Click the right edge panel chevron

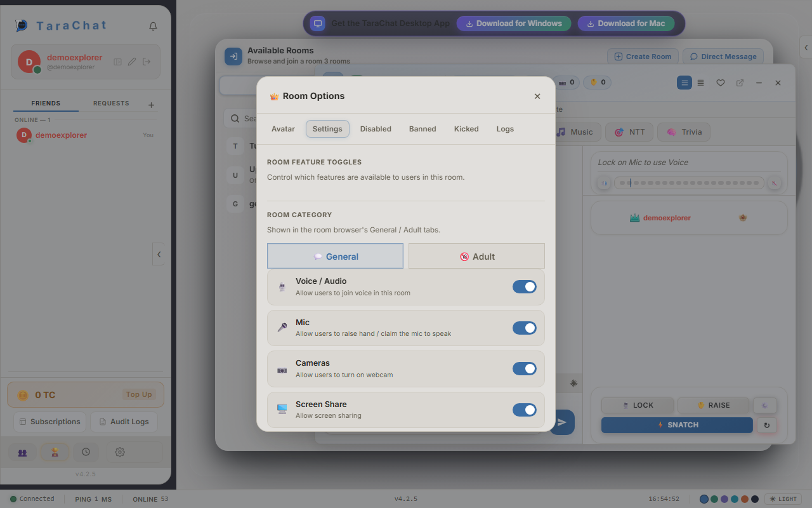coord(806,48)
